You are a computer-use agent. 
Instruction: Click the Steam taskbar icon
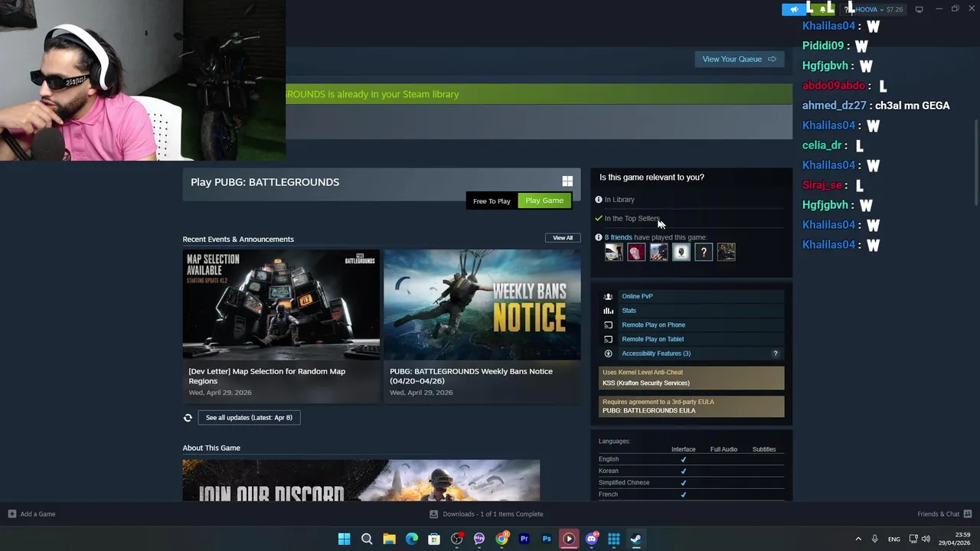point(635,539)
